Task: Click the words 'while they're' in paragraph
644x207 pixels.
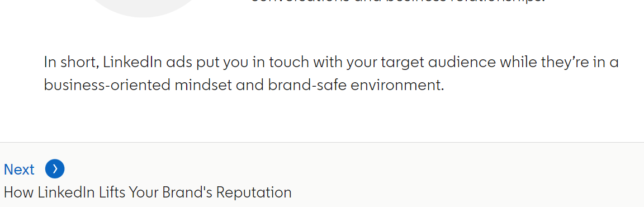Action: pos(537,63)
